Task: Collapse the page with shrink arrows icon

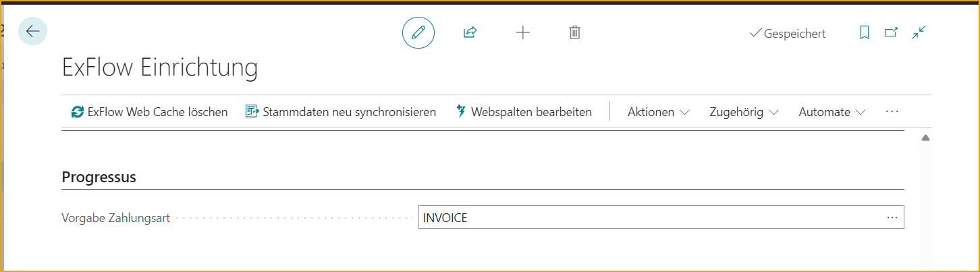Action: [919, 32]
